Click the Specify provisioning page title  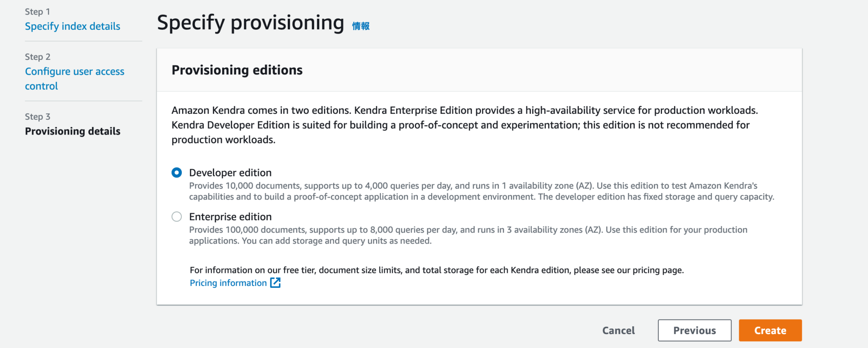[x=250, y=22]
